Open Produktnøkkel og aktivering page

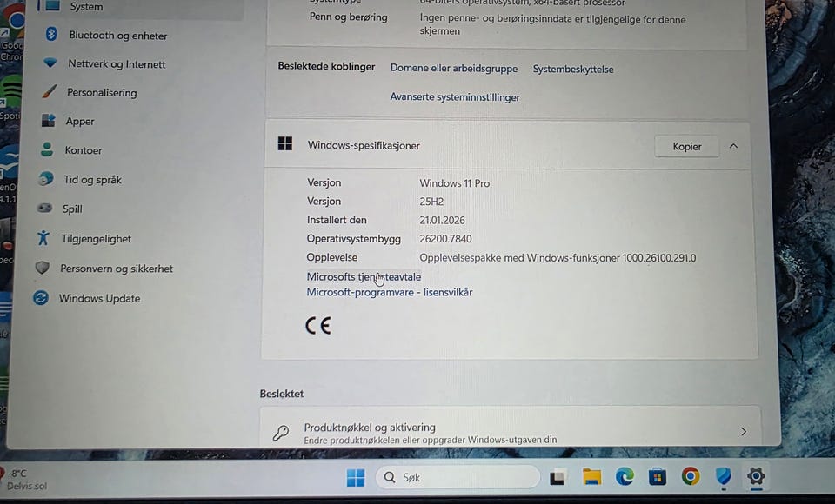tap(511, 428)
